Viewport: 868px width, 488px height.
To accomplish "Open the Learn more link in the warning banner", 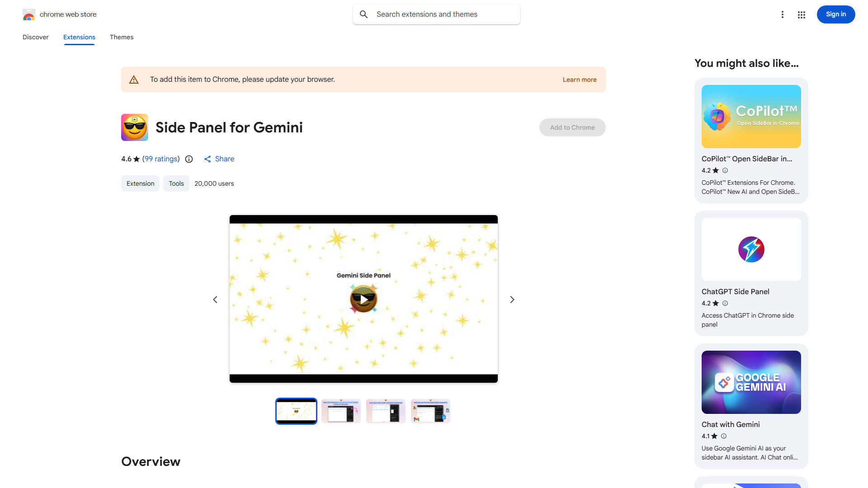I will click(x=580, y=80).
